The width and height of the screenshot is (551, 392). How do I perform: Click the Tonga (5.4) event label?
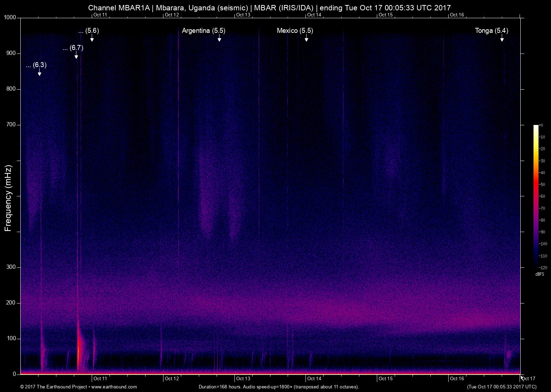tap(491, 31)
